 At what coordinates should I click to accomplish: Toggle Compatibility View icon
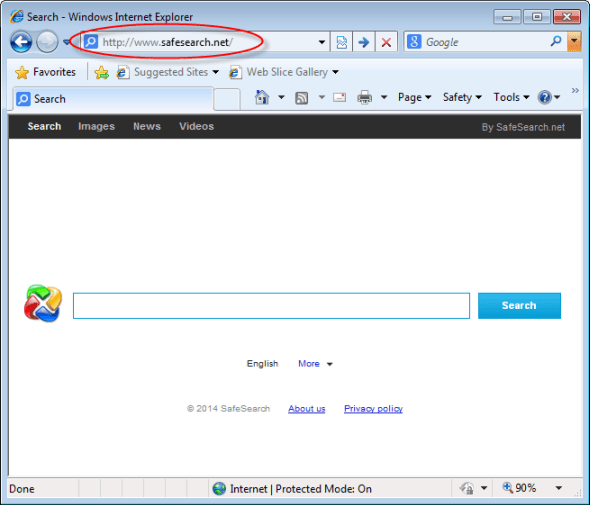(342, 42)
